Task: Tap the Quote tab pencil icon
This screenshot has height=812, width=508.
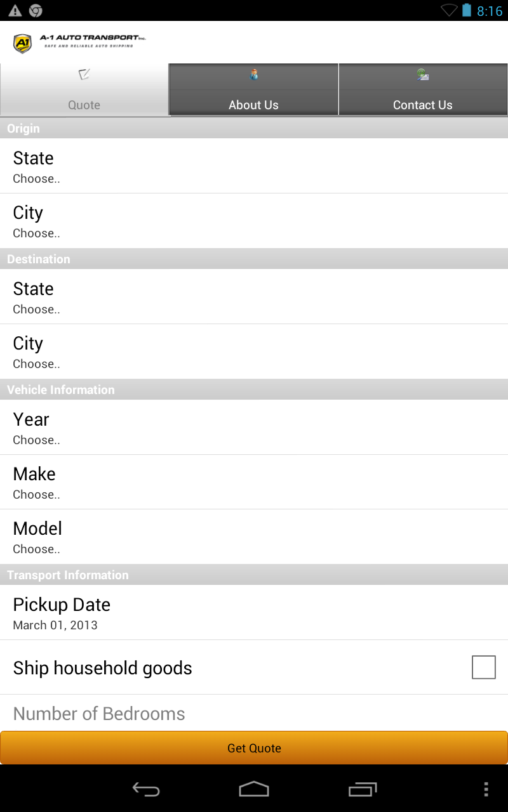Action: pos(84,75)
